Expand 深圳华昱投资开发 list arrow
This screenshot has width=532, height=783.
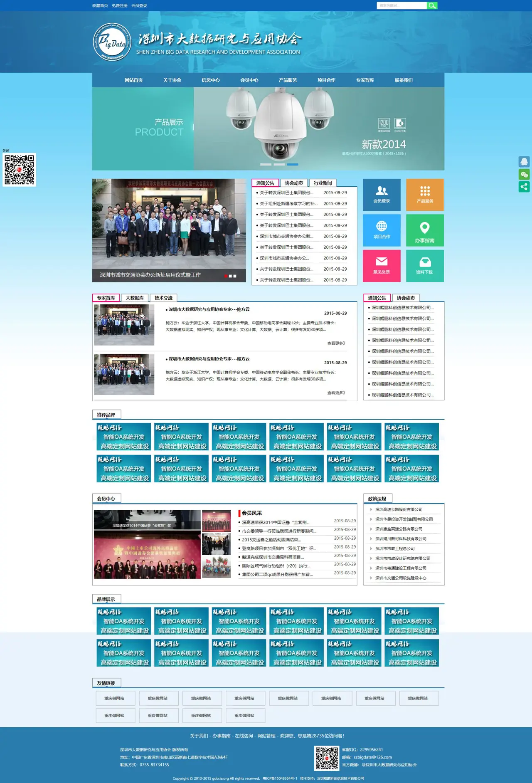[x=371, y=519]
